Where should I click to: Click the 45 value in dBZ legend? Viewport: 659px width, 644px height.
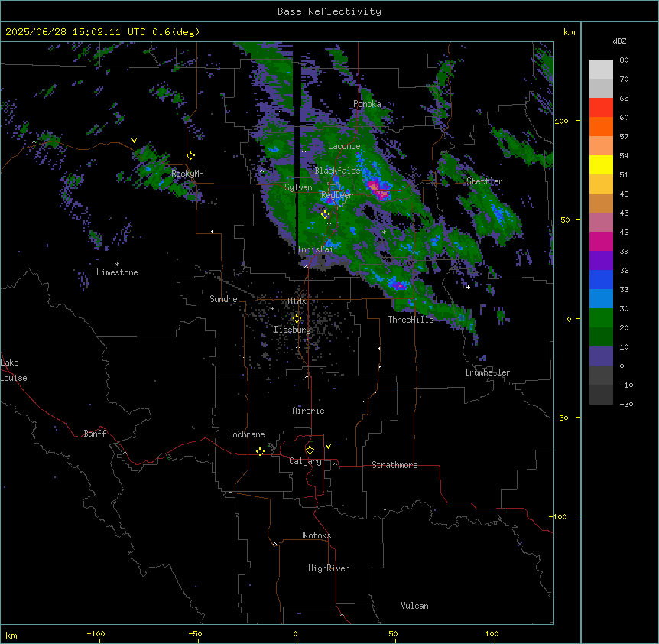[624, 213]
